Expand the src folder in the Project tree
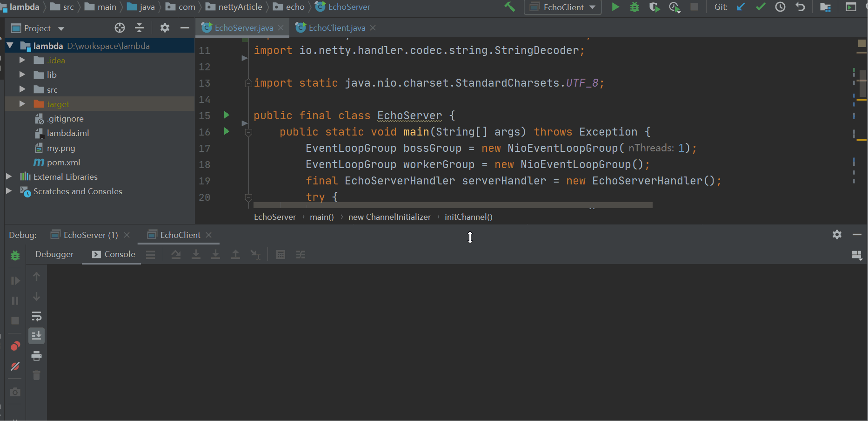868x421 pixels. (21, 89)
